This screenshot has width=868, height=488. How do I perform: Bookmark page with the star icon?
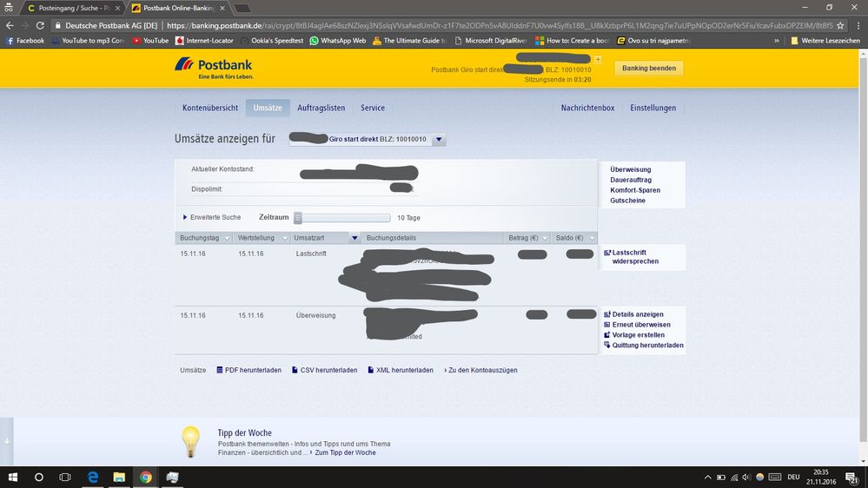(x=840, y=25)
